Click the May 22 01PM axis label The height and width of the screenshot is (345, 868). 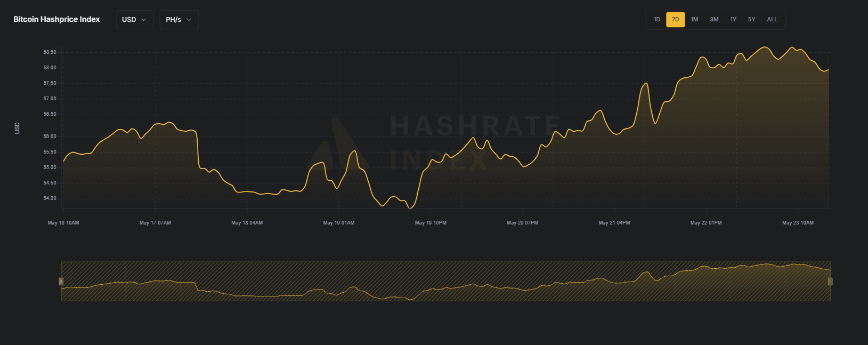pyautogui.click(x=706, y=223)
